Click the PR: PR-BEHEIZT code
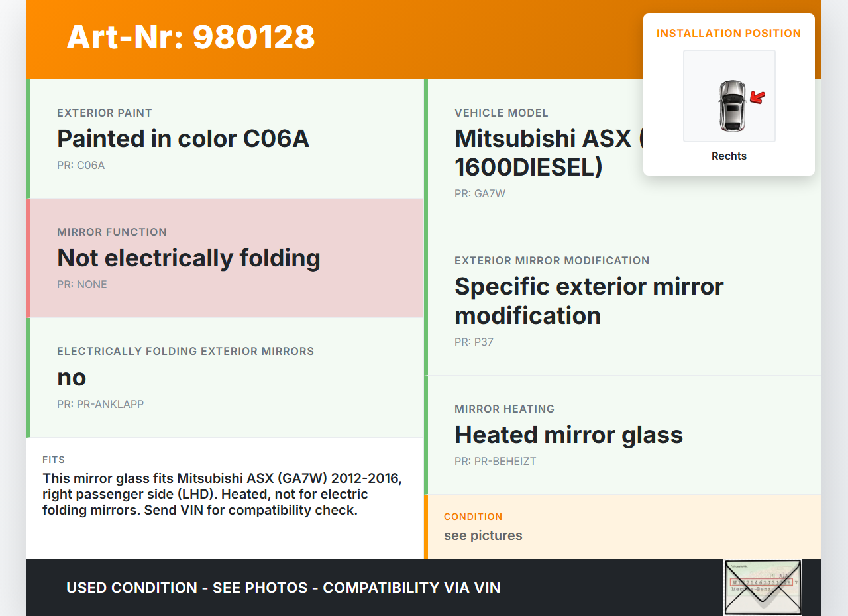Screen dimensions: 848x616 point(495,462)
